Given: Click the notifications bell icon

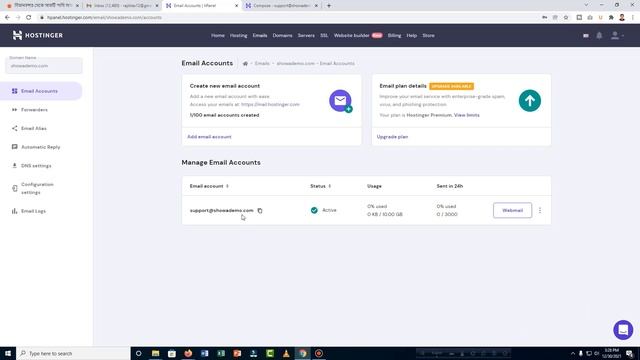Looking at the screenshot, I should point(599,36).
